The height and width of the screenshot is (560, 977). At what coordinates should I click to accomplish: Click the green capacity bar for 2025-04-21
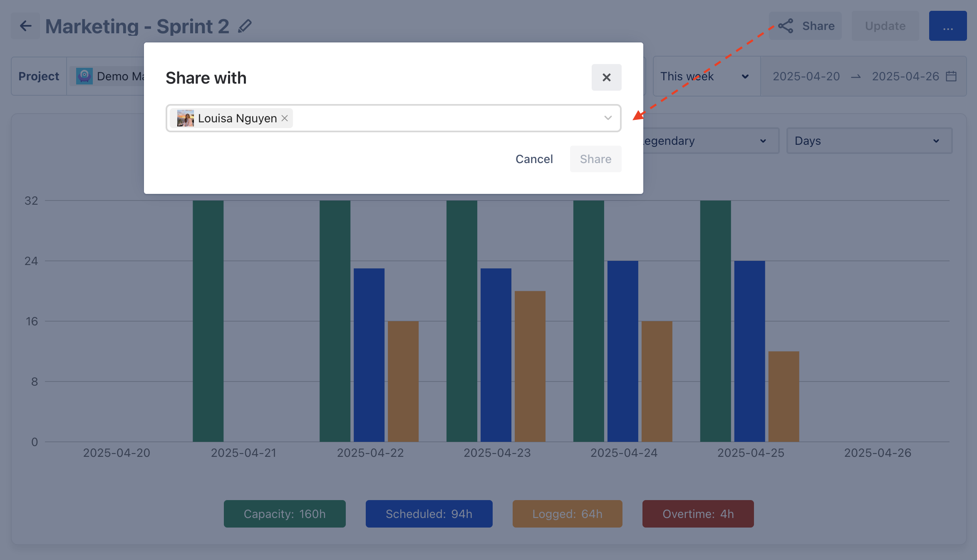208,321
